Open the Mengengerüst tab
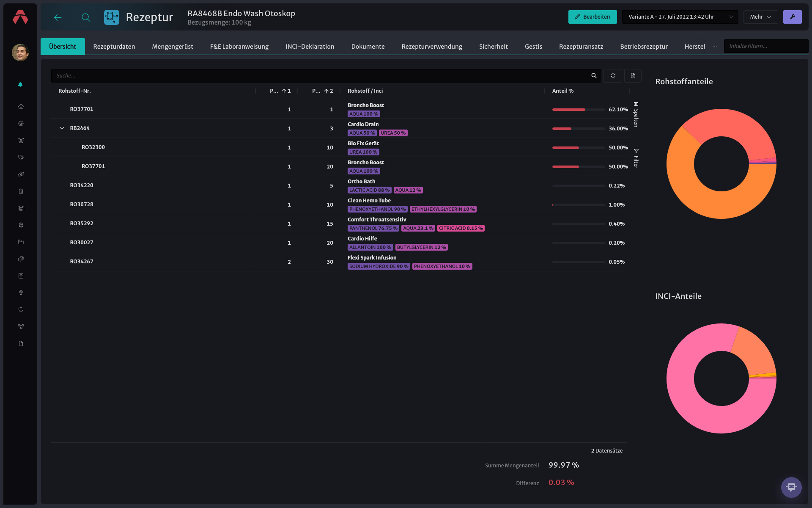 (173, 47)
